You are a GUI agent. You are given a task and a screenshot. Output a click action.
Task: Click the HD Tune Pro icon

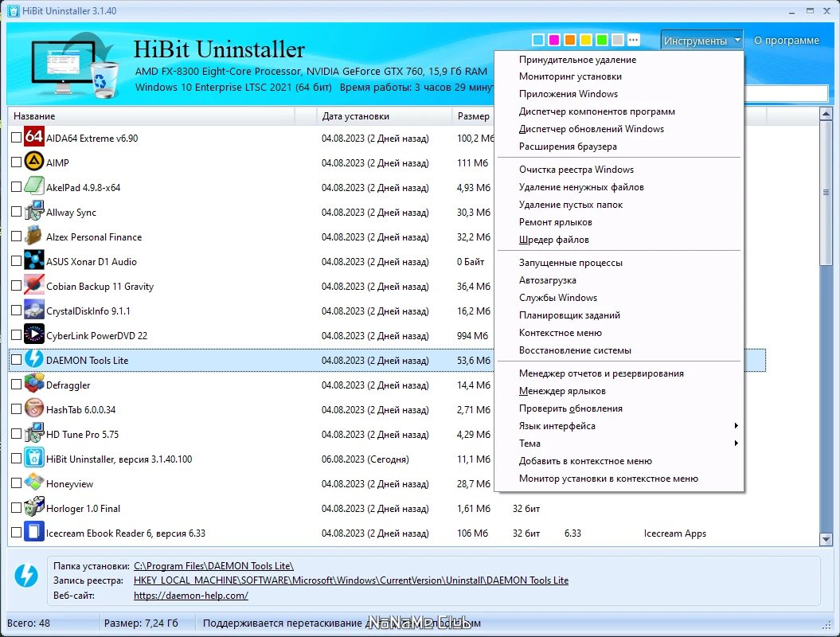coord(33,432)
